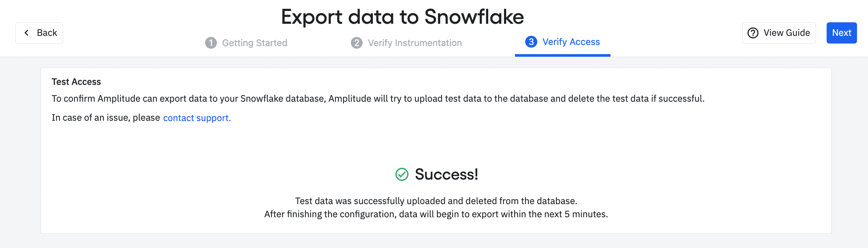Go back using the Back button label
The height and width of the screenshot is (248, 868).
click(x=47, y=33)
